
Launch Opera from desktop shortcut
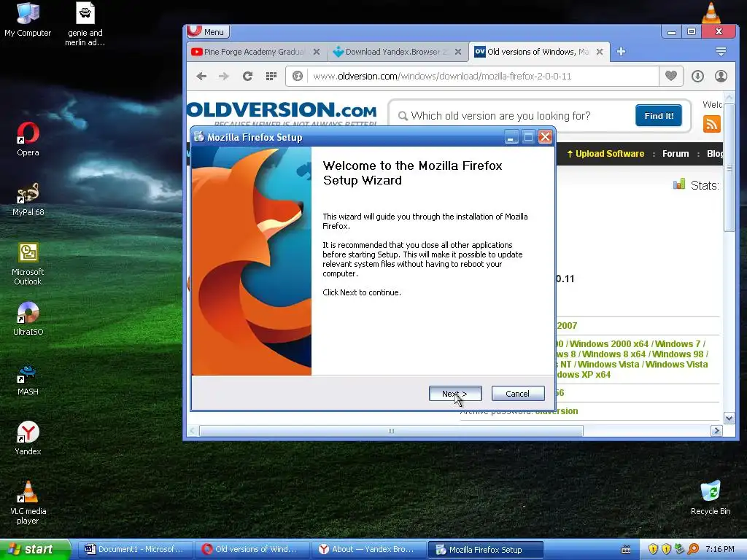pos(28,139)
